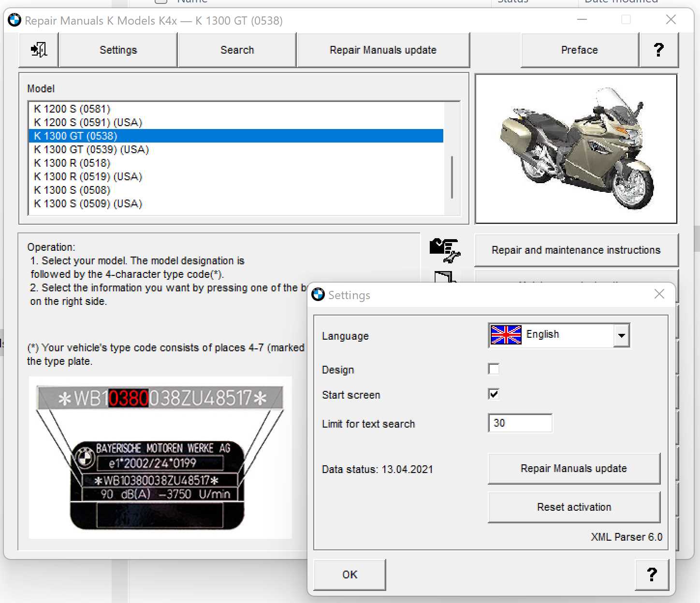Select model K 1300 S (0508)

(236, 190)
